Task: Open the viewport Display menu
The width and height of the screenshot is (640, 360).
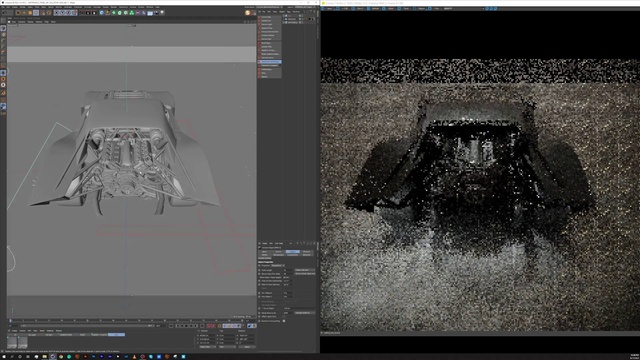Action: point(30,22)
